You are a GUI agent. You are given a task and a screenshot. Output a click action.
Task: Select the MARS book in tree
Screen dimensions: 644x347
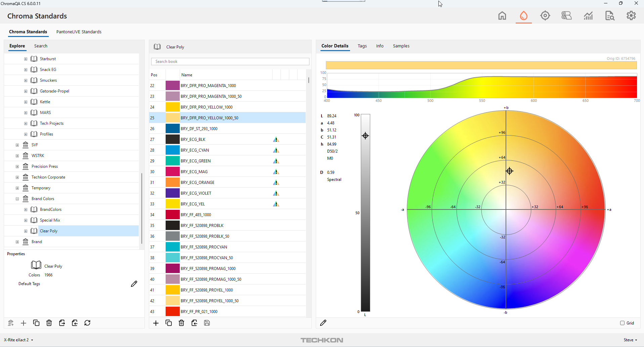coord(45,113)
